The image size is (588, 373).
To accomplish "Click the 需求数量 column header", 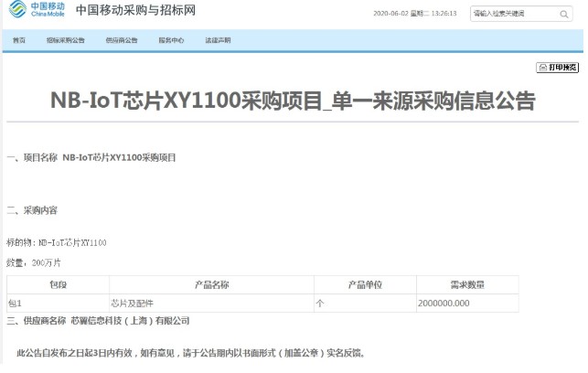I will [465, 285].
